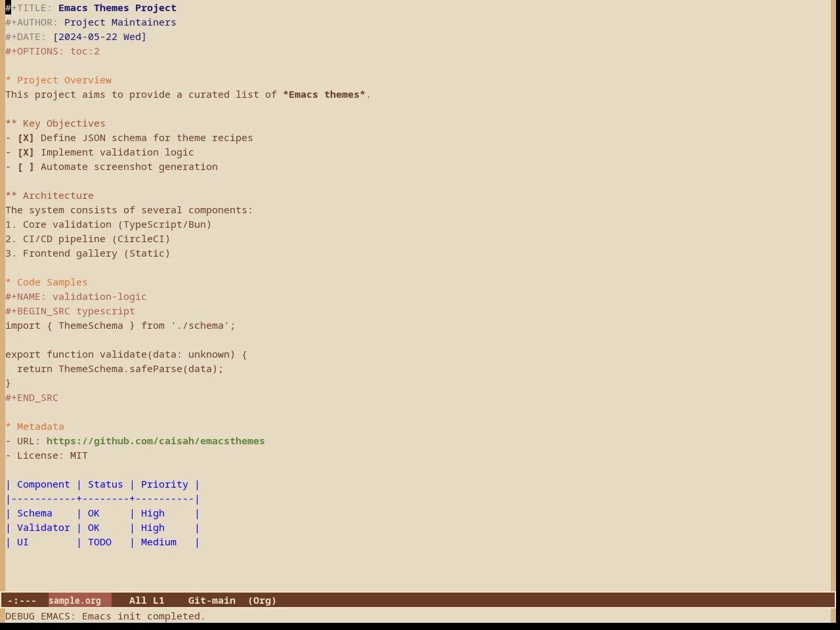Click the Component table header cell
Viewport: 840px width, 630px height.
tap(43, 484)
